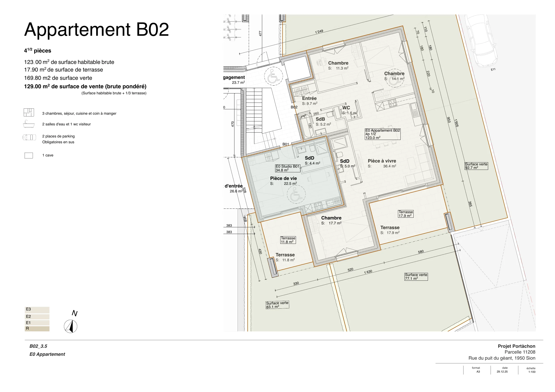
Task: Click the E0 Studio B01 label box
Action: (x=288, y=168)
